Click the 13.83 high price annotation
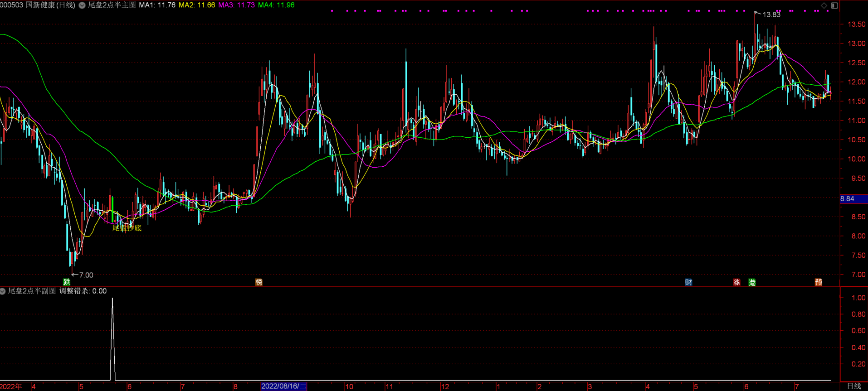The height and width of the screenshot is (391, 868). point(771,14)
